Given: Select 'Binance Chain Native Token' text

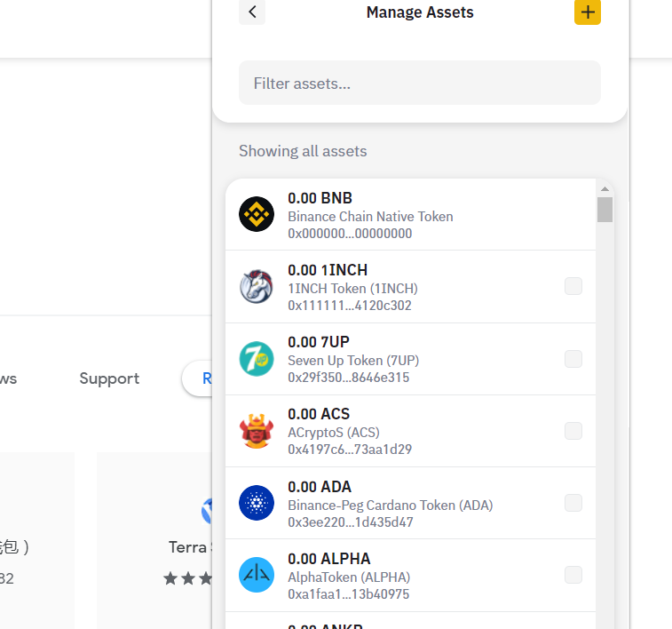Looking at the screenshot, I should pyautogui.click(x=370, y=217).
